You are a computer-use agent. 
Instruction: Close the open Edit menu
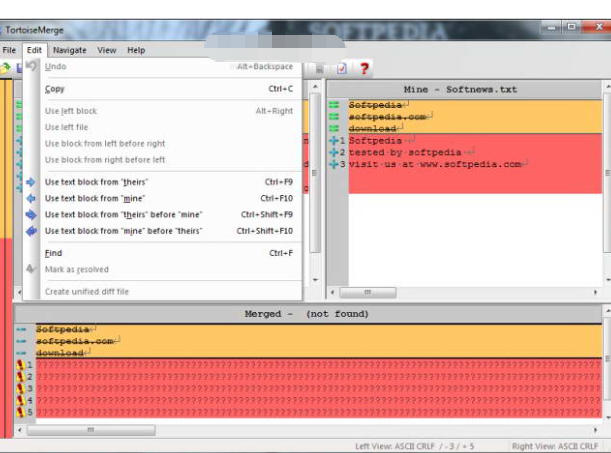(x=34, y=50)
